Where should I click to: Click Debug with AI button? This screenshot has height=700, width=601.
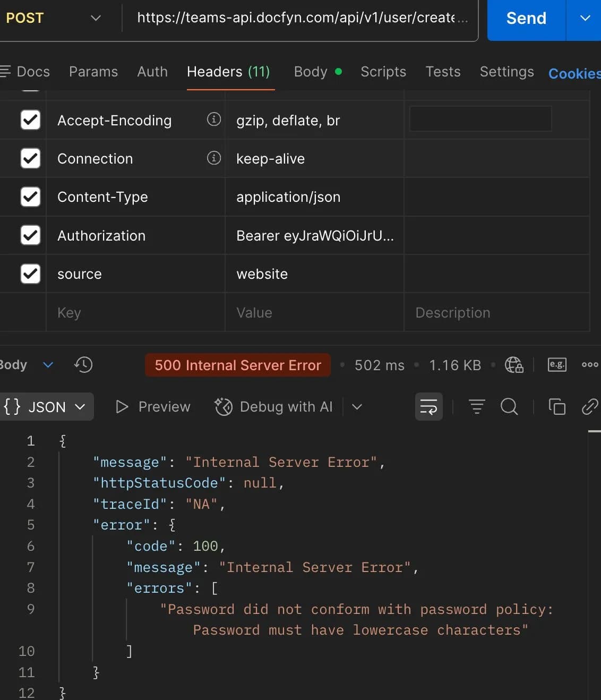(x=274, y=407)
